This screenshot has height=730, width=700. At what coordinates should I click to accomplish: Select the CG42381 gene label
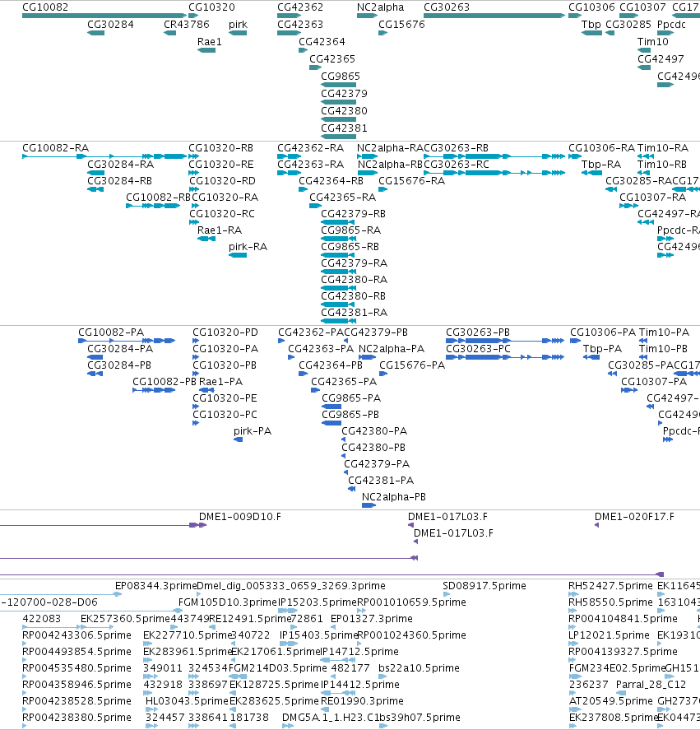(x=345, y=128)
